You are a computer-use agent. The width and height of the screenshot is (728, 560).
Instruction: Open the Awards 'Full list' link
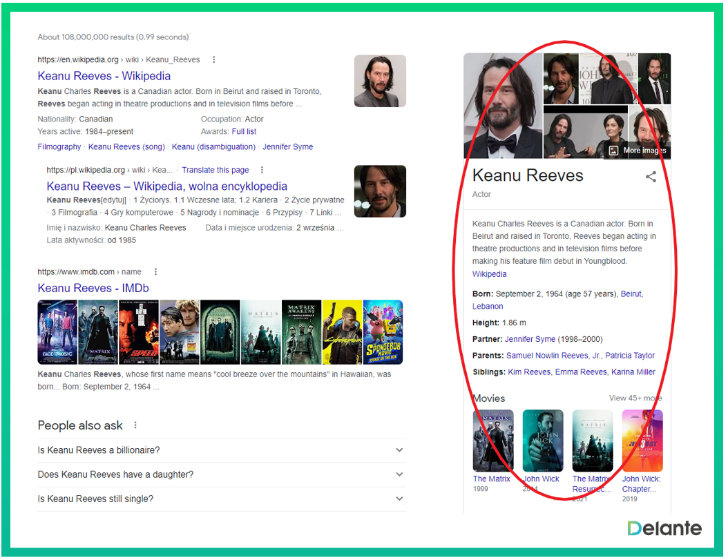coord(244,131)
